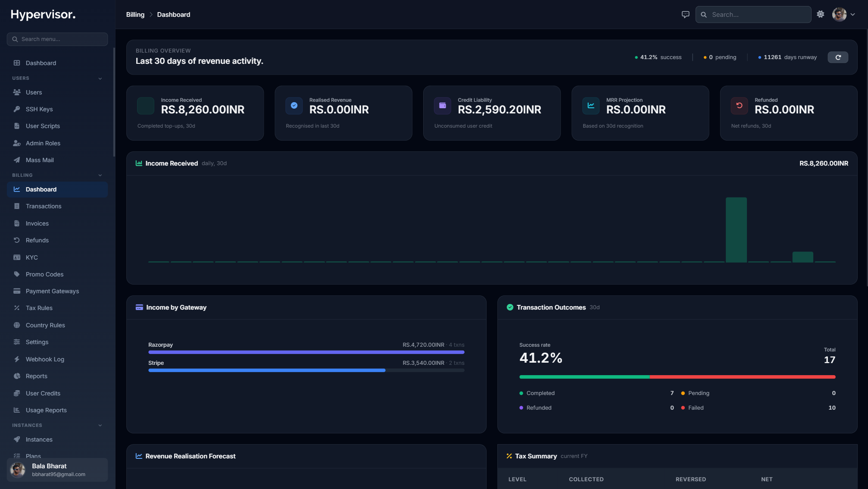Image resolution: width=868 pixels, height=489 pixels.
Task: Click the Billing breadcrumb link
Action: tap(135, 15)
